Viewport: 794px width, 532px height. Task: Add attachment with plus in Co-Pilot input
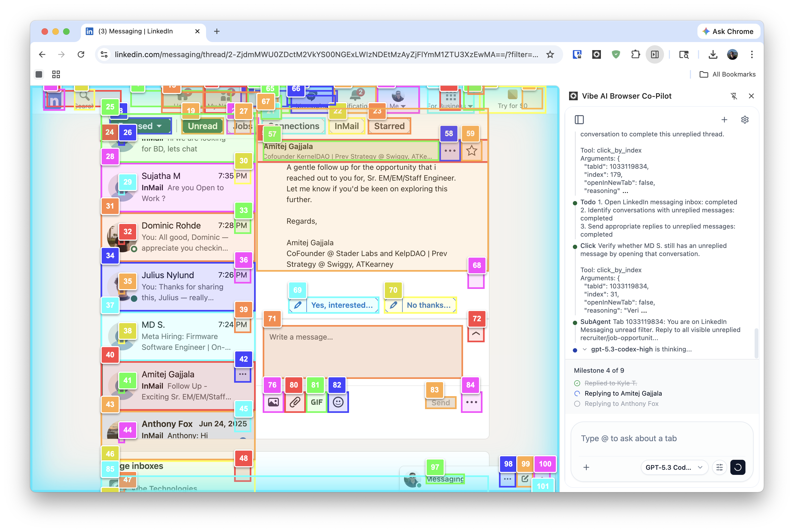[x=586, y=467]
